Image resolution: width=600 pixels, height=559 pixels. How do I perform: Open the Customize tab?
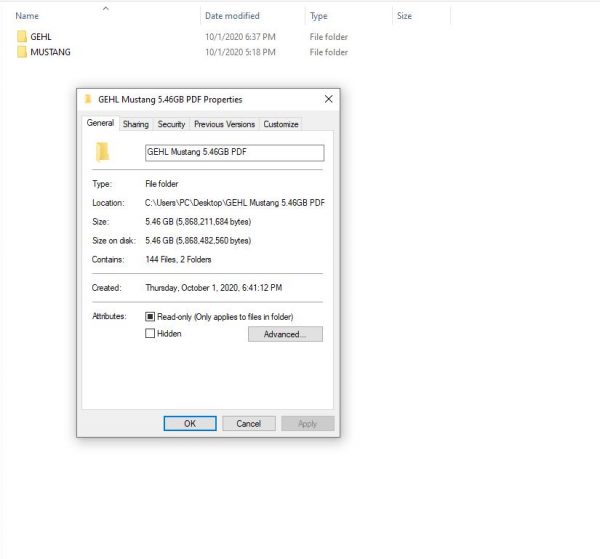281,124
